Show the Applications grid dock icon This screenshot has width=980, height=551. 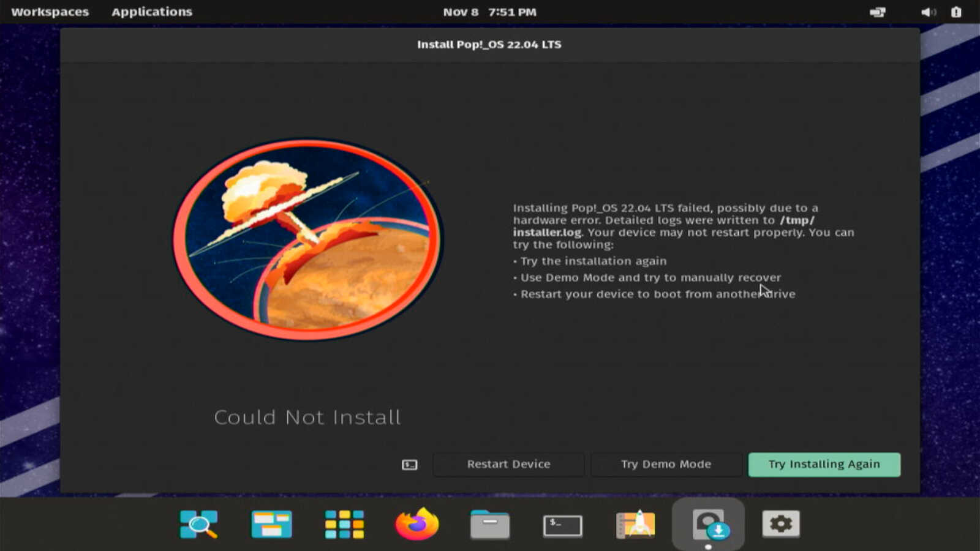click(344, 525)
